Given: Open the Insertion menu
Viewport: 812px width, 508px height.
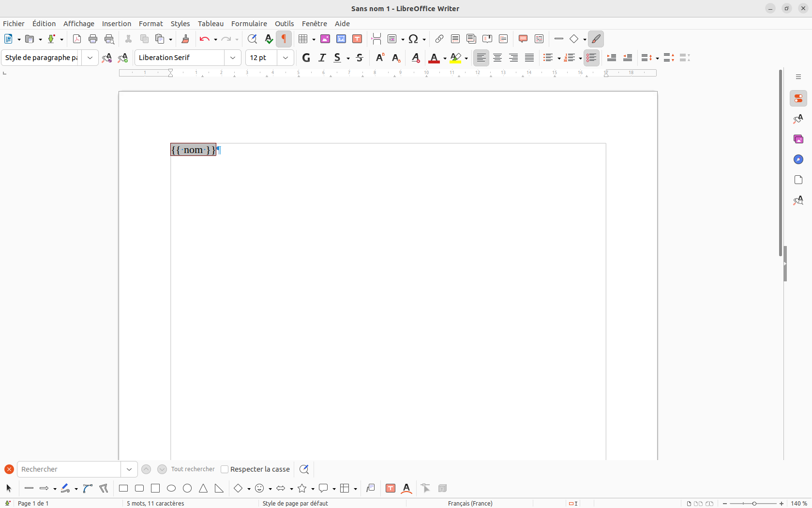Looking at the screenshot, I should (116, 23).
